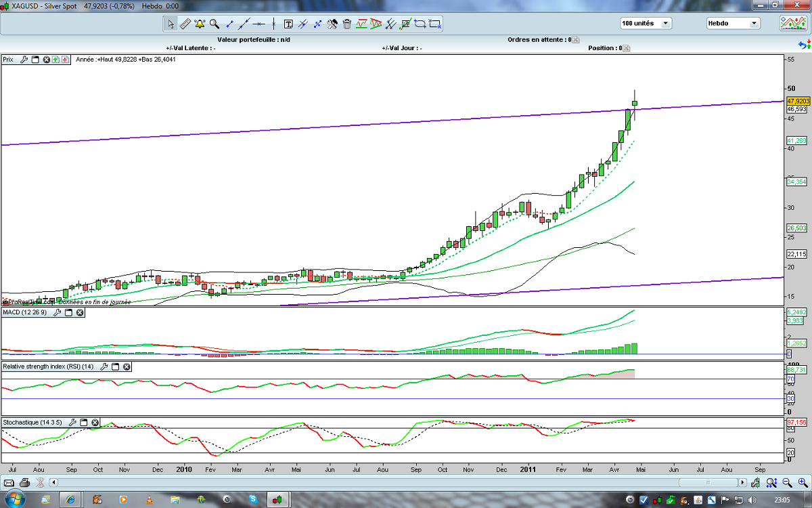
Task: Open the hammer and wrench tools icon
Action: click(332, 24)
